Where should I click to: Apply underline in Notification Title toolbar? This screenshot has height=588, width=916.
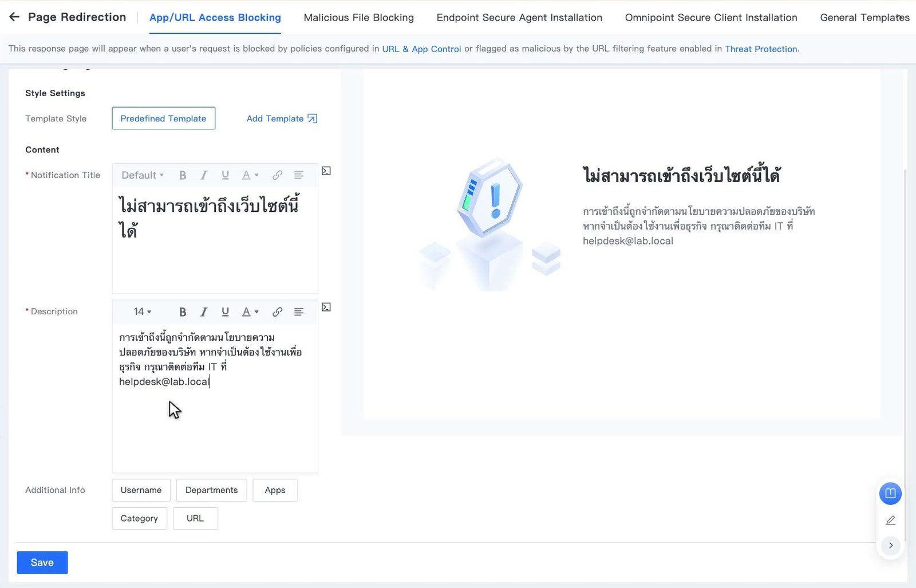pyautogui.click(x=225, y=175)
